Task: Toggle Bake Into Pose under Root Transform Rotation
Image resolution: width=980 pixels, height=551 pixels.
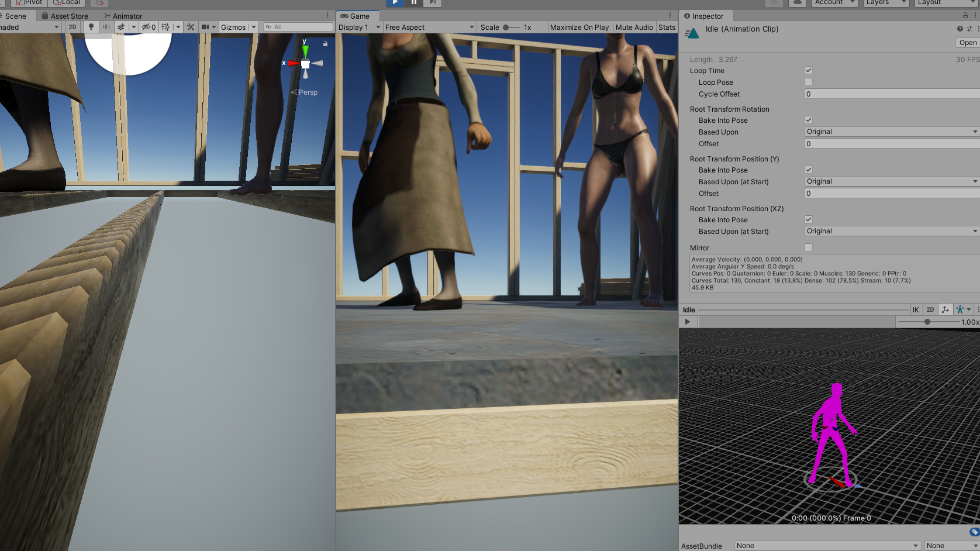Action: [809, 120]
